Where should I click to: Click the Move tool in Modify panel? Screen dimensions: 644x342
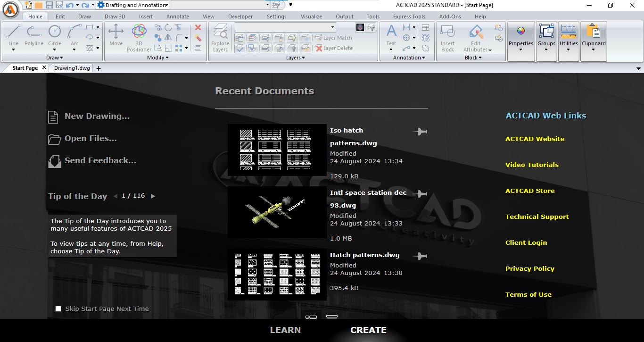click(x=116, y=35)
